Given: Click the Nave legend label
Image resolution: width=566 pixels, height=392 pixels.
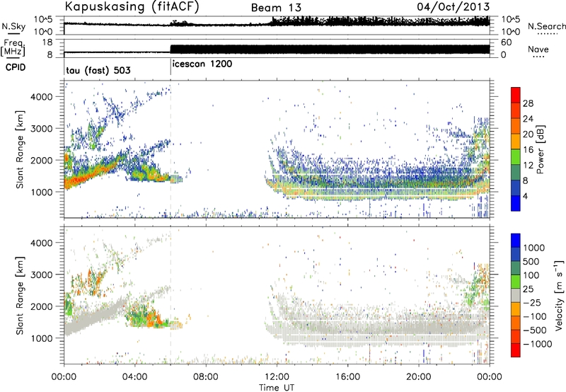Looking at the screenshot, I should tap(538, 49).
